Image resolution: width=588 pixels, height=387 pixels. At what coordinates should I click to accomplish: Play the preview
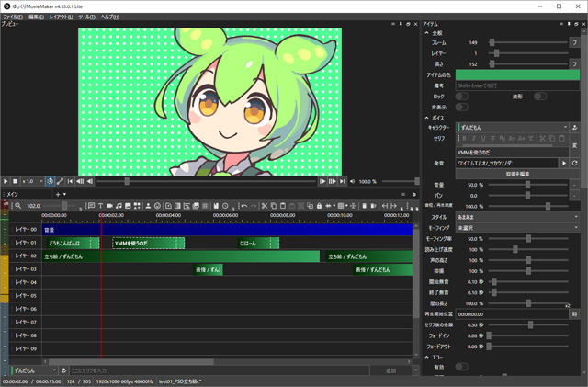[x=6, y=181]
